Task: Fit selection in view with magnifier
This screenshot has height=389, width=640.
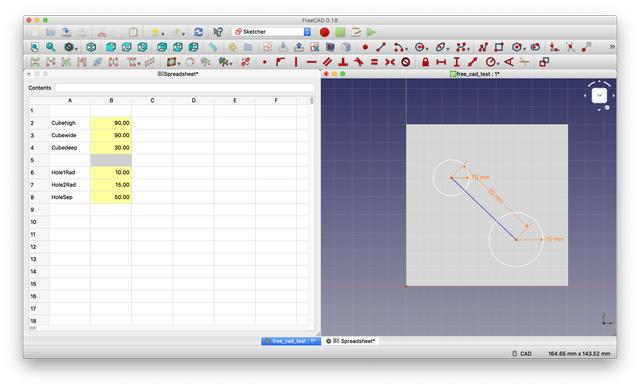Action: [x=51, y=47]
